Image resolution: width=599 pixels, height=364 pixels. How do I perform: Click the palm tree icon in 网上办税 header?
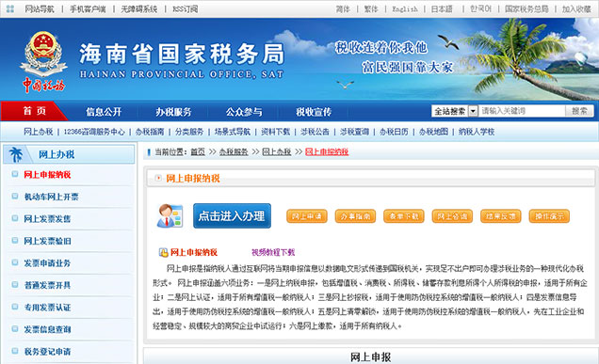pyautogui.click(x=16, y=154)
